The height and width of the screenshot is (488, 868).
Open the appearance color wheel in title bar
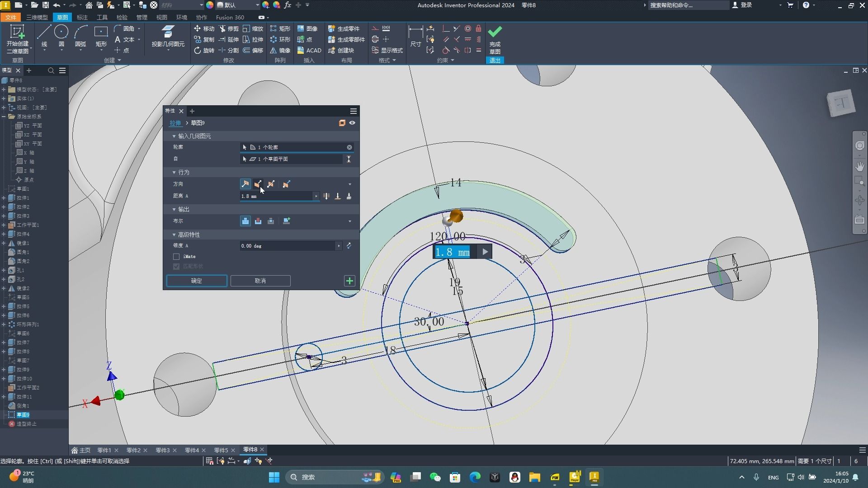tap(210, 5)
